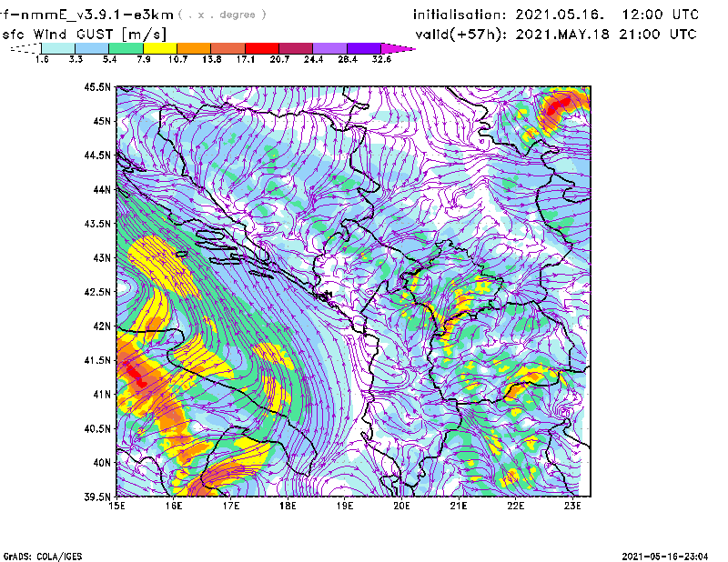This screenshot has width=728, height=562.
Task: Click the yellow 7.9–10.7 legend swatch
Action: (160, 48)
